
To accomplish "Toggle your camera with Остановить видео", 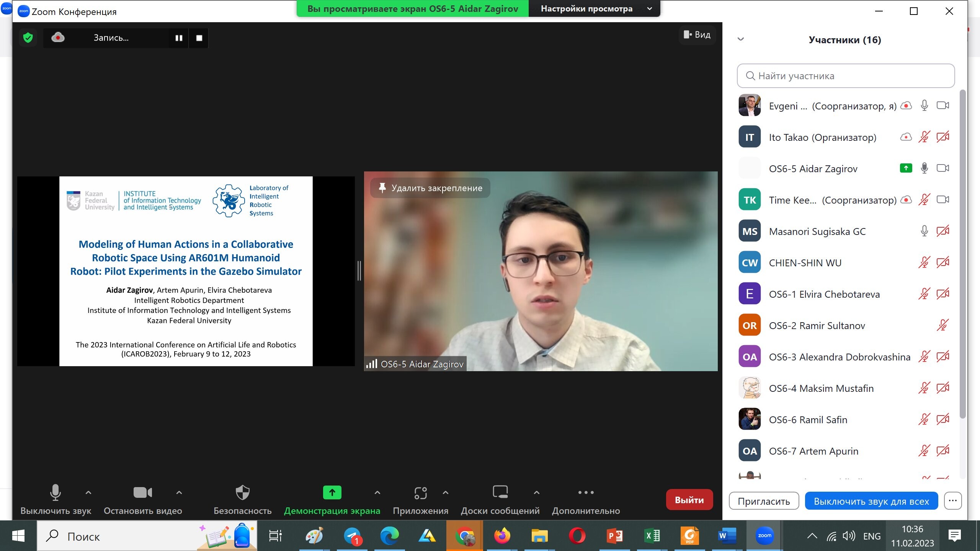I will (142, 493).
